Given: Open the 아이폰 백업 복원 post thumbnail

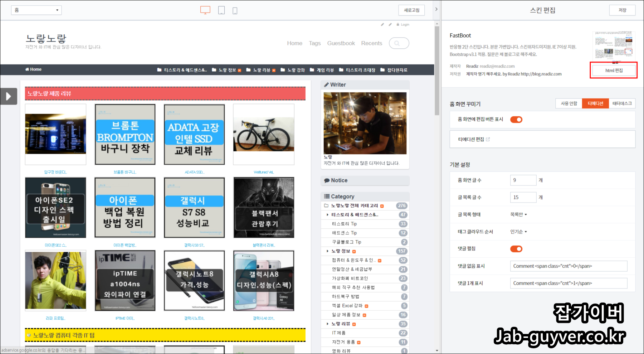Looking at the screenshot, I should pyautogui.click(x=125, y=208).
